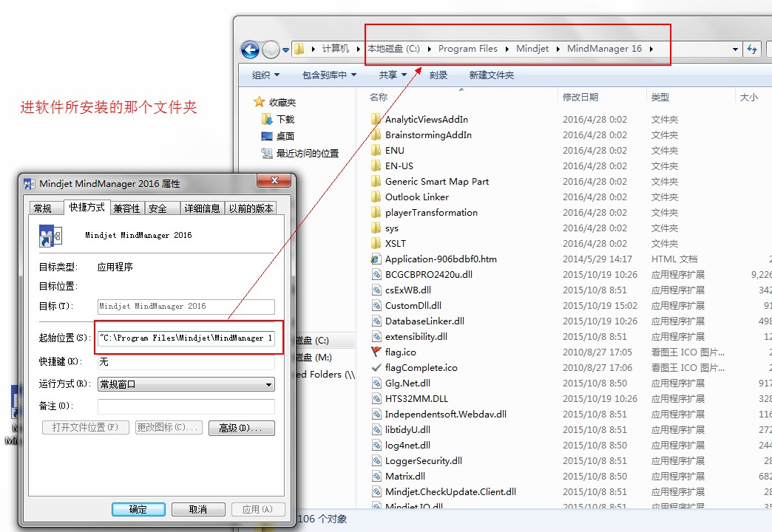Select the BrainstormingAddIn folder icon
Screen dimensions: 772x532
coord(376,134)
